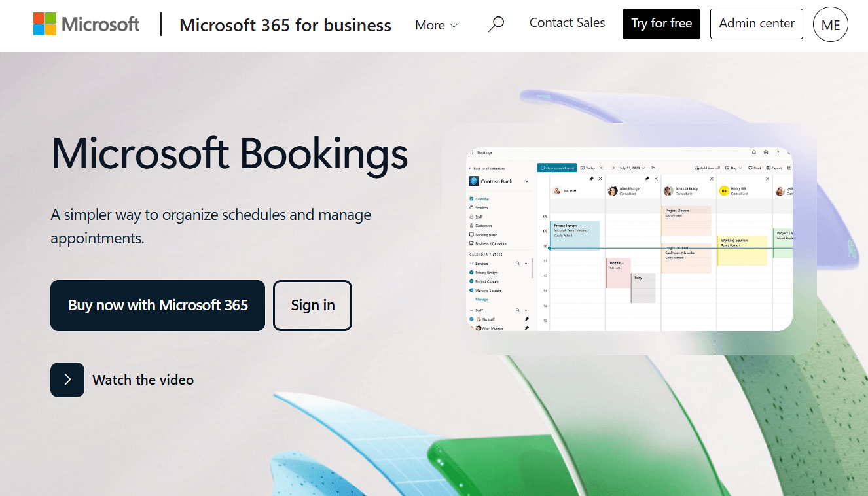This screenshot has height=496, width=868.
Task: Expand the More navigation dropdown
Action: pos(436,25)
